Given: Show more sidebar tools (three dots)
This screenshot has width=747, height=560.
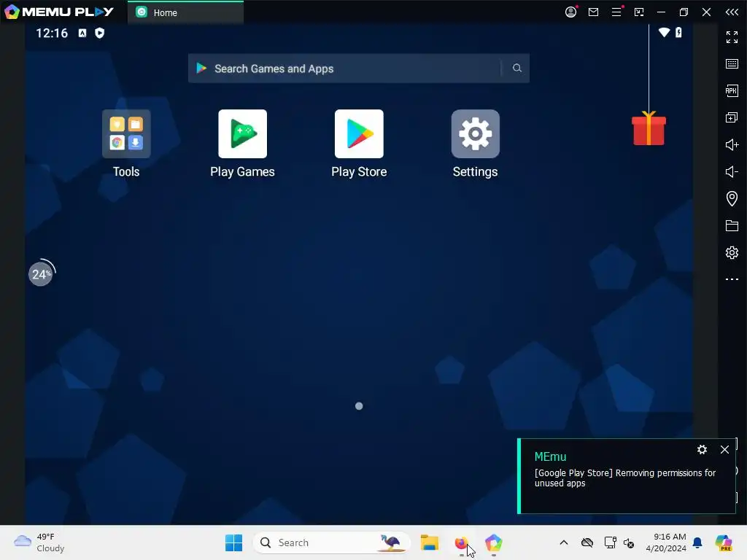Looking at the screenshot, I should click(x=732, y=279).
